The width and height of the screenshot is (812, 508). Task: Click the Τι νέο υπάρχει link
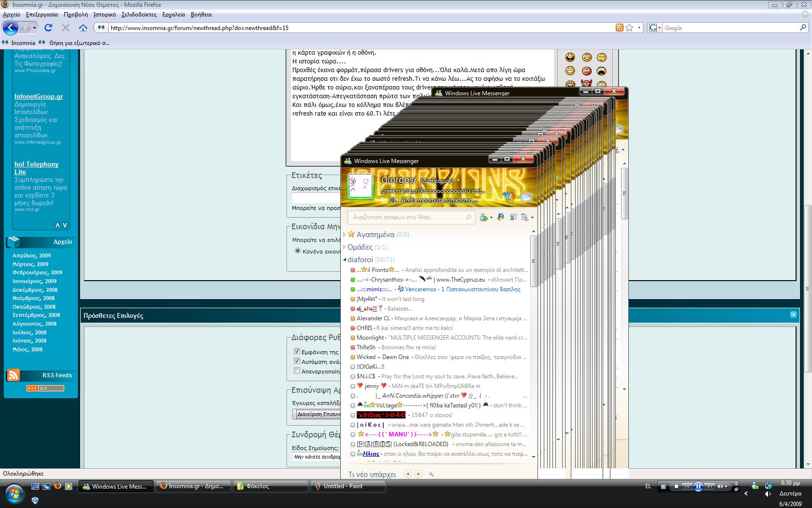click(x=372, y=475)
